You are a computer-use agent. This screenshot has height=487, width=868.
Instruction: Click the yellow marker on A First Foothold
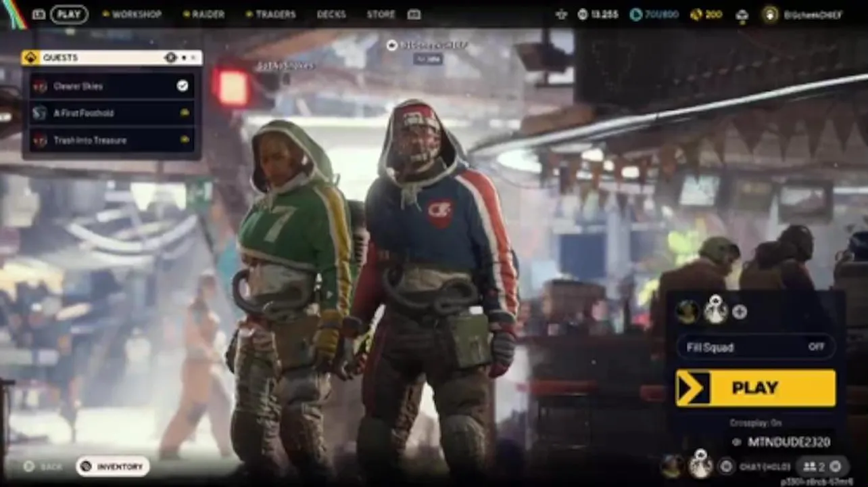click(185, 113)
